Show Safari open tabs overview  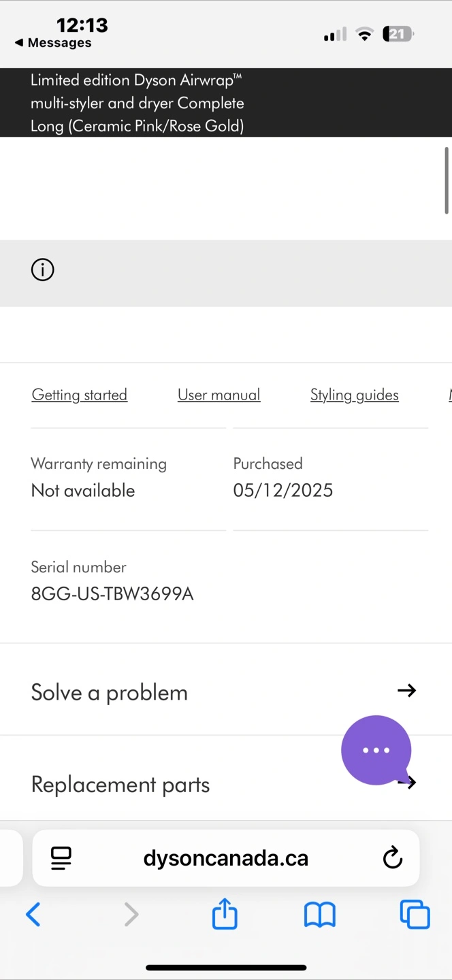tap(415, 914)
